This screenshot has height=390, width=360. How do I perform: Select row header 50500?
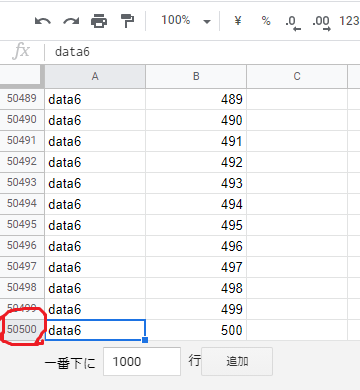pos(22,330)
